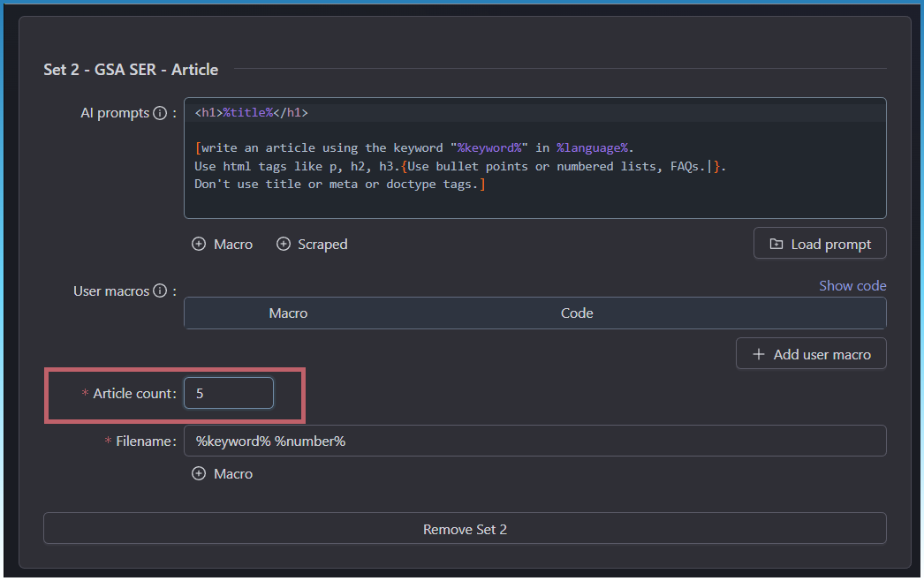Click the folder icon in Load prompt

coord(776,245)
